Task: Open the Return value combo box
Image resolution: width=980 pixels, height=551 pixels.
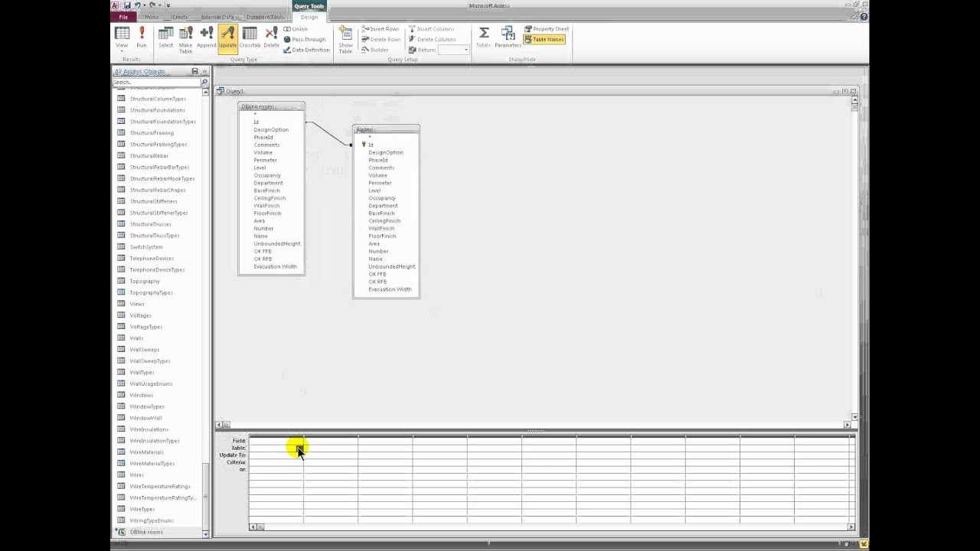Action: (x=453, y=50)
